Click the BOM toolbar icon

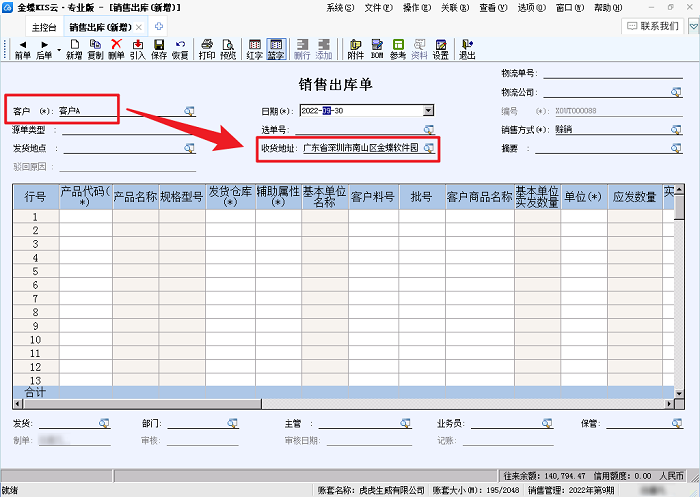(378, 49)
